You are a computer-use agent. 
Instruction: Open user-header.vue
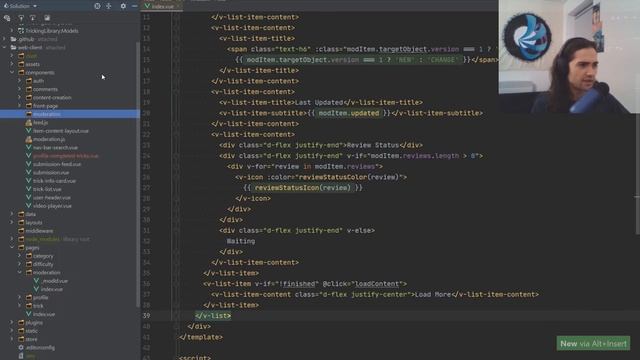(x=52, y=198)
